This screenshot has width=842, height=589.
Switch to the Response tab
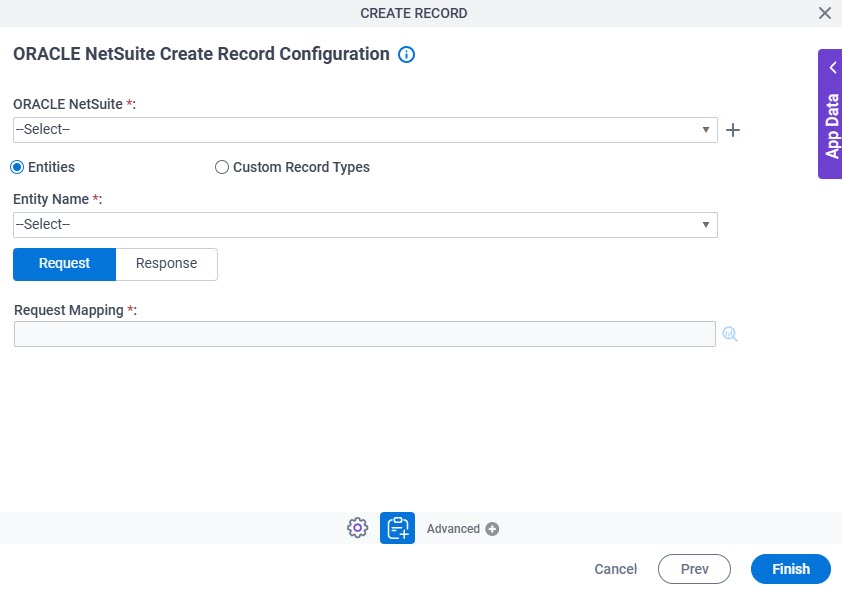[166, 264]
